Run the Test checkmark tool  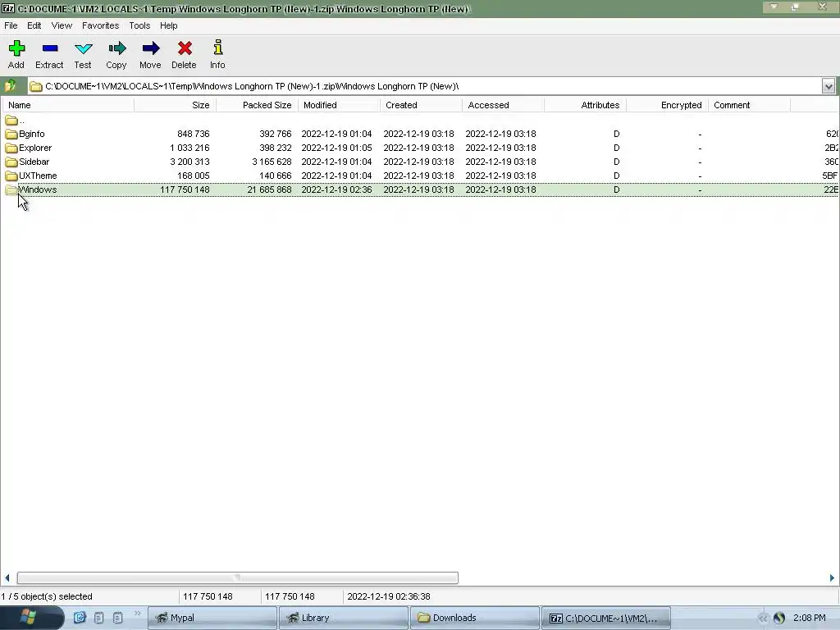pos(83,48)
